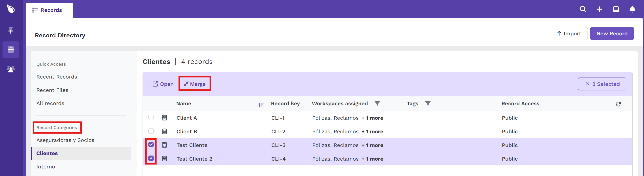Click Public access in Test Cliente 2 row
The height and width of the screenshot is (176, 644).
tap(510, 159)
